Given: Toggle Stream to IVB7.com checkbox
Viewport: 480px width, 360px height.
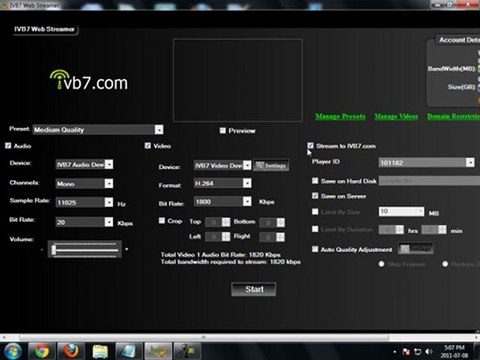Looking at the screenshot, I should click(x=310, y=146).
